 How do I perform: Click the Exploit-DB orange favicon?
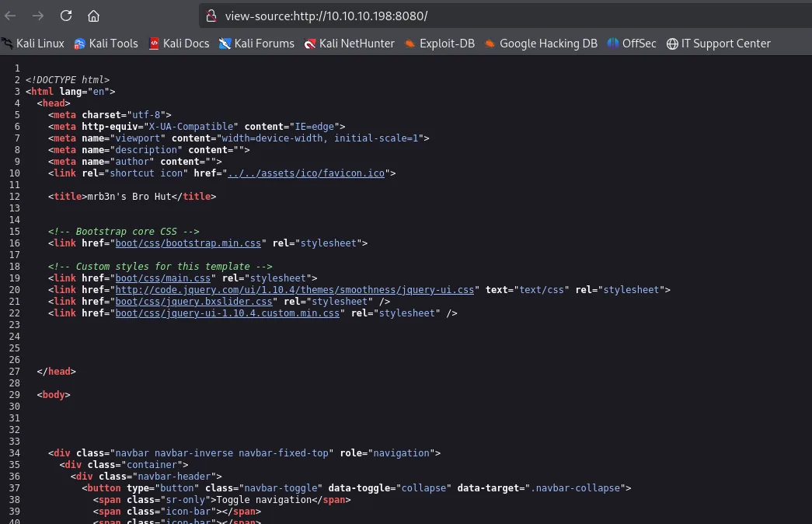coord(409,44)
